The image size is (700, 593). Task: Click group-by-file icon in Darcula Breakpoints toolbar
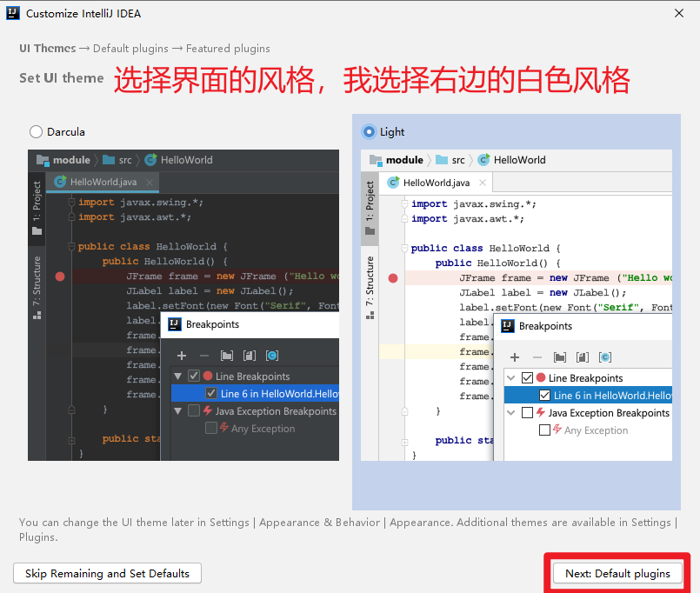250,356
